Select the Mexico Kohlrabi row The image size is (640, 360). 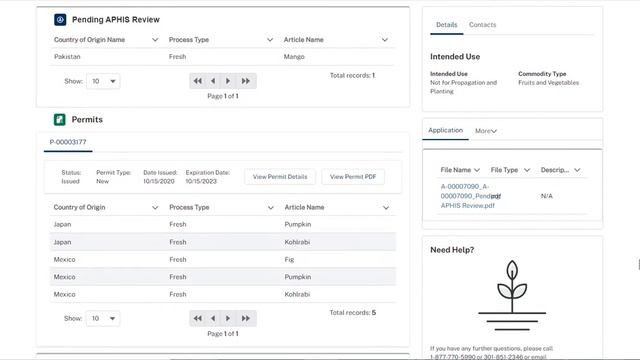(223, 294)
